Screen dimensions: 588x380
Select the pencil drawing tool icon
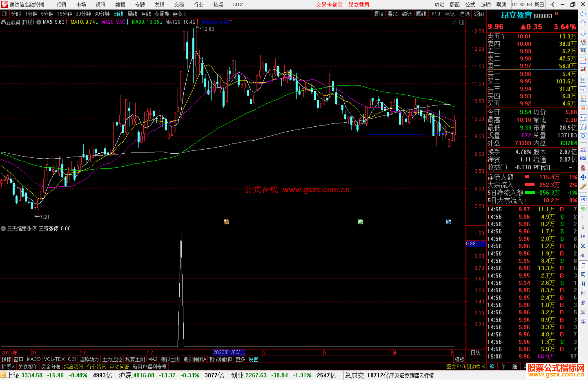[583, 187]
